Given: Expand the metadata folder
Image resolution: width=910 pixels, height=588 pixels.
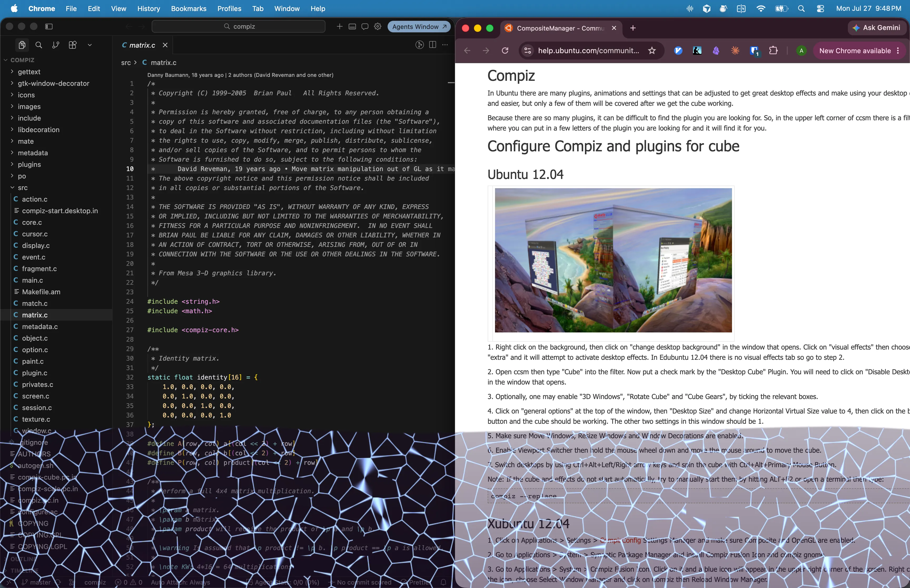Looking at the screenshot, I should [57, 153].
